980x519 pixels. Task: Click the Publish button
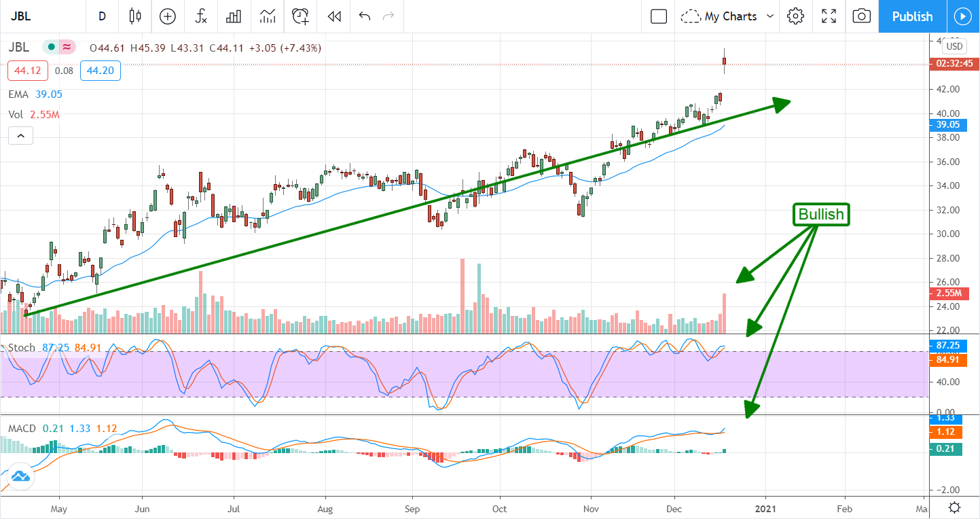(912, 16)
